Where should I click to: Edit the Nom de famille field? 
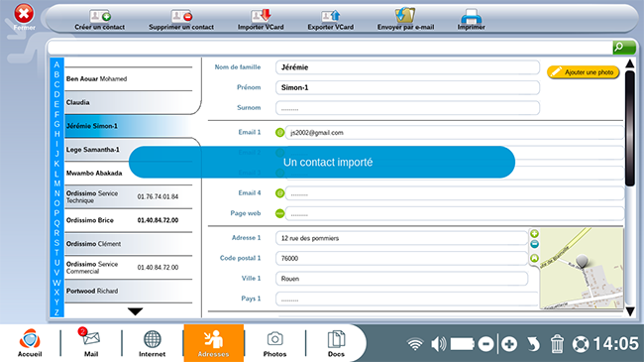(407, 67)
